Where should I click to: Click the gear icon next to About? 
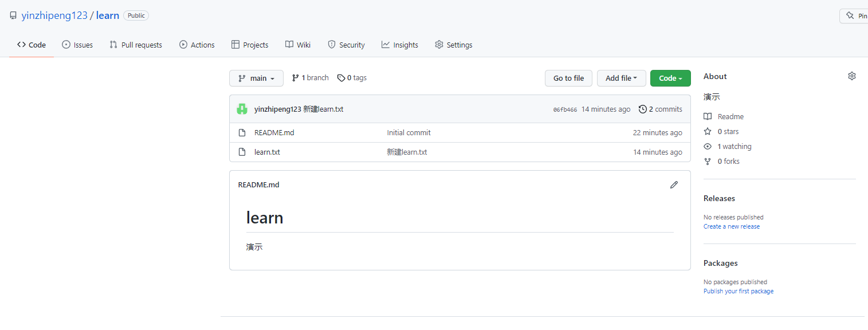(x=851, y=76)
